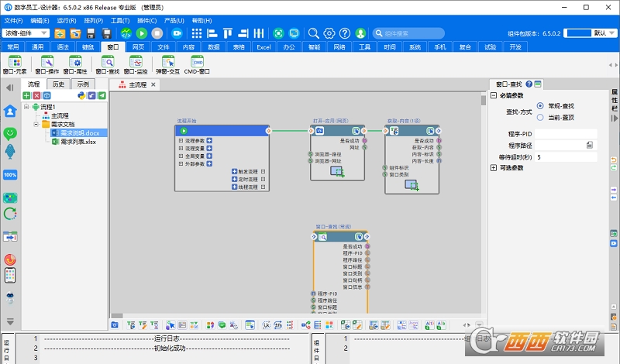Viewport: 620px width, 364px height.
Task: Click the green user account icon
Action: (x=360, y=33)
